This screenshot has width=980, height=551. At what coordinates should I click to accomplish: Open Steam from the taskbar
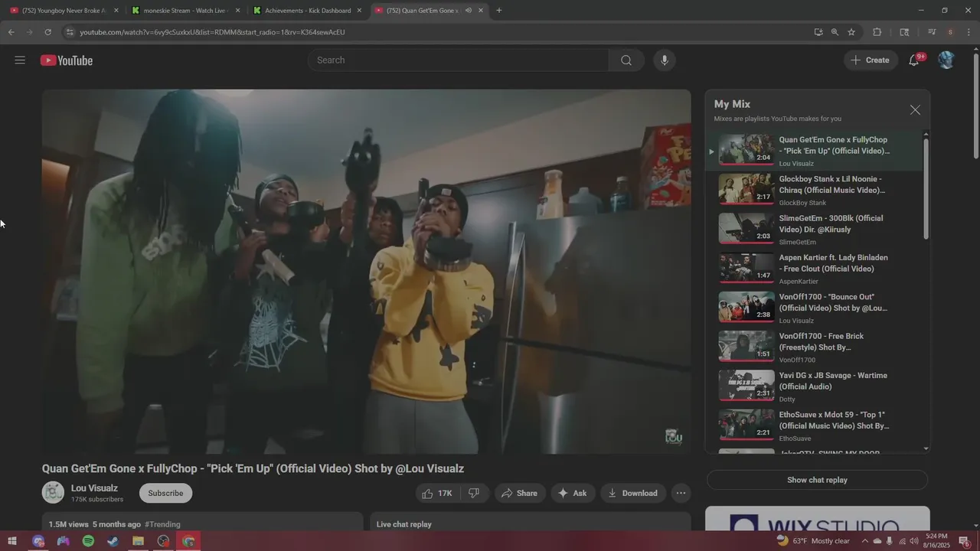pos(113,541)
